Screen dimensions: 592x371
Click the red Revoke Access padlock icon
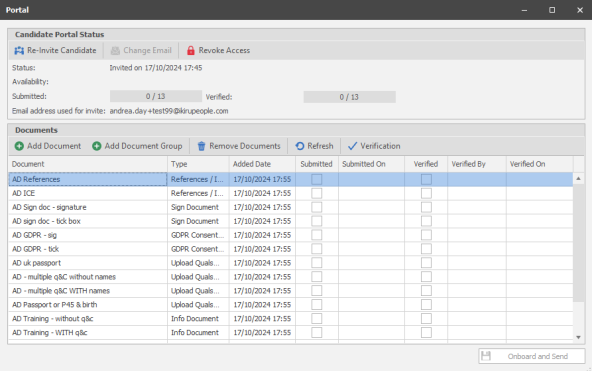(x=191, y=51)
